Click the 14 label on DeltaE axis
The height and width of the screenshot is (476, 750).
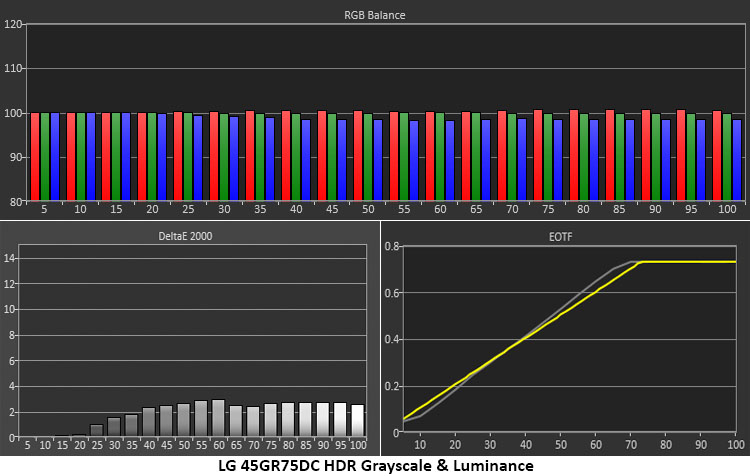pos(10,259)
